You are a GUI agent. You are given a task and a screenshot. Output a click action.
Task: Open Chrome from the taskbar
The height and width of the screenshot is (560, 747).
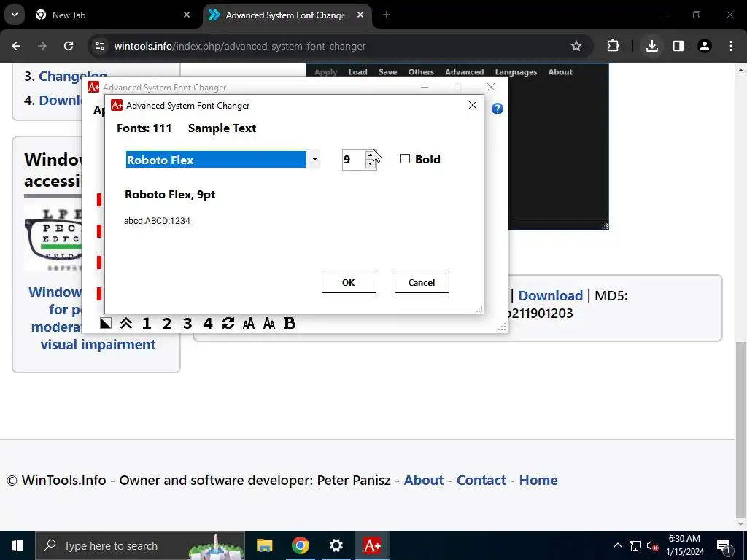pos(300,545)
